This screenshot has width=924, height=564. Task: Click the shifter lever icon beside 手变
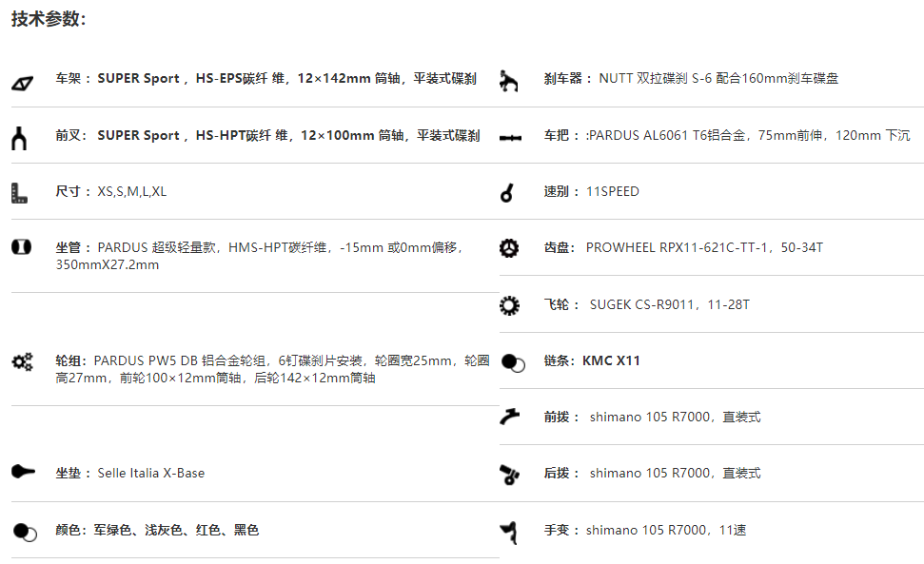pyautogui.click(x=509, y=533)
